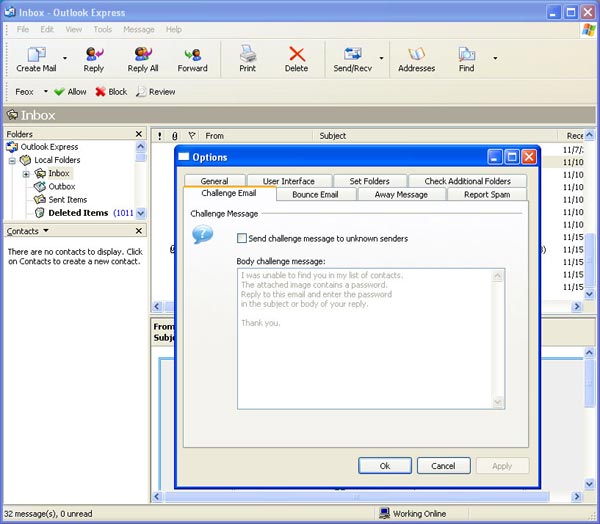
Task: Switch to the User Interface tab
Action: 289,181
